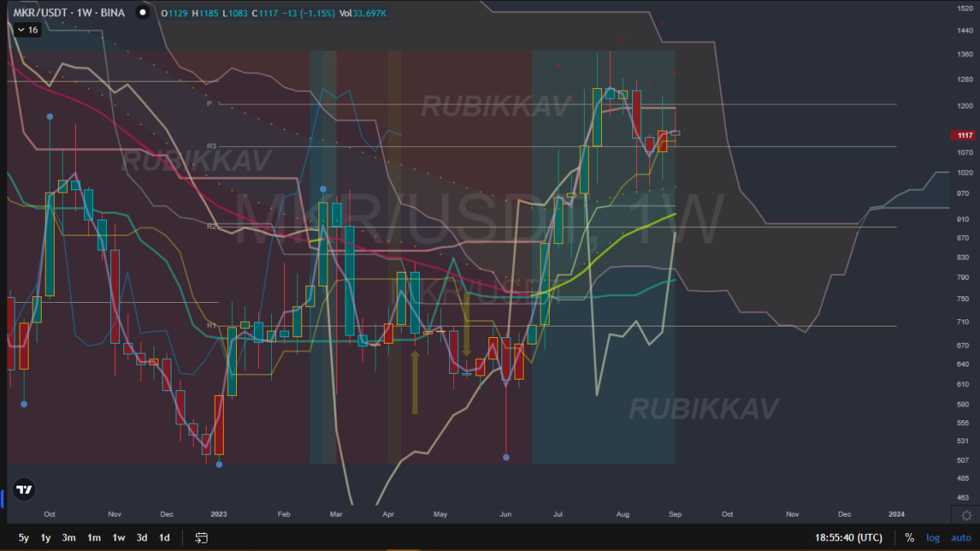The height and width of the screenshot is (551, 980).
Task: Expand the 16 indicators legend chevron
Action: tap(20, 29)
